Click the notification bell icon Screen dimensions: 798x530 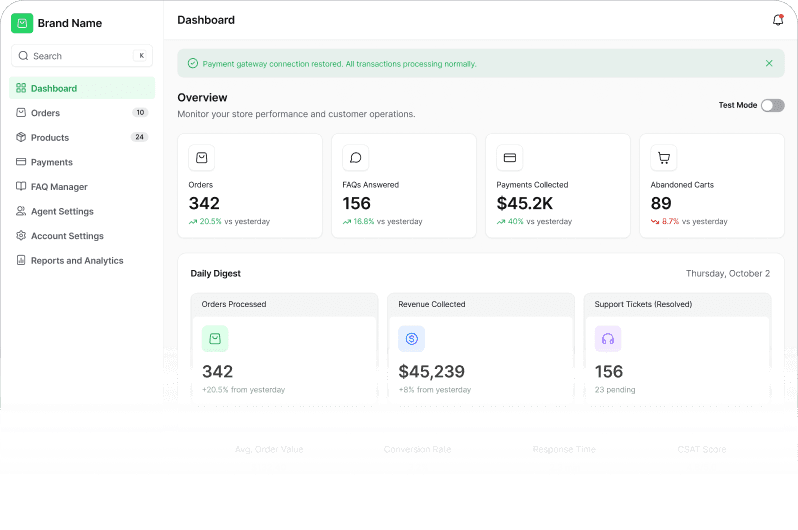pos(778,20)
